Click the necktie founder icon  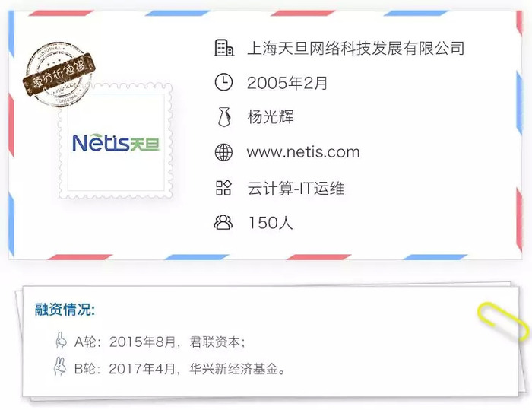[224, 117]
